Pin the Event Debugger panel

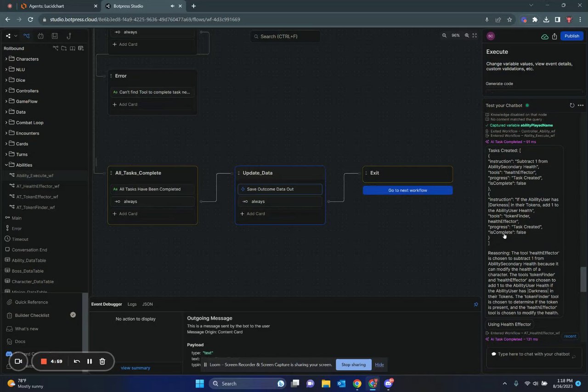point(476,304)
